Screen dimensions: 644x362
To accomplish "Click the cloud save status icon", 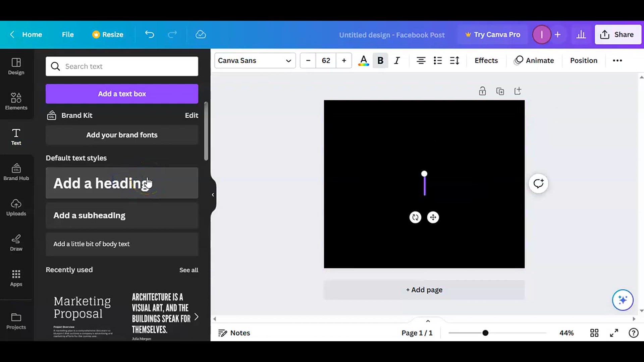I will tap(201, 35).
